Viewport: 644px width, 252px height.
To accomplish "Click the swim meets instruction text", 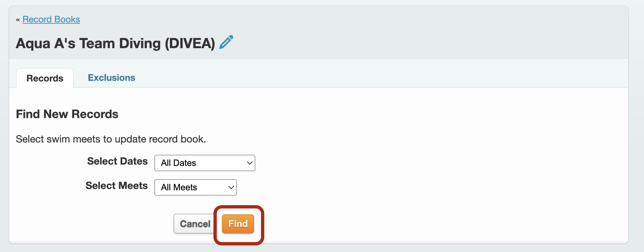I will (111, 139).
